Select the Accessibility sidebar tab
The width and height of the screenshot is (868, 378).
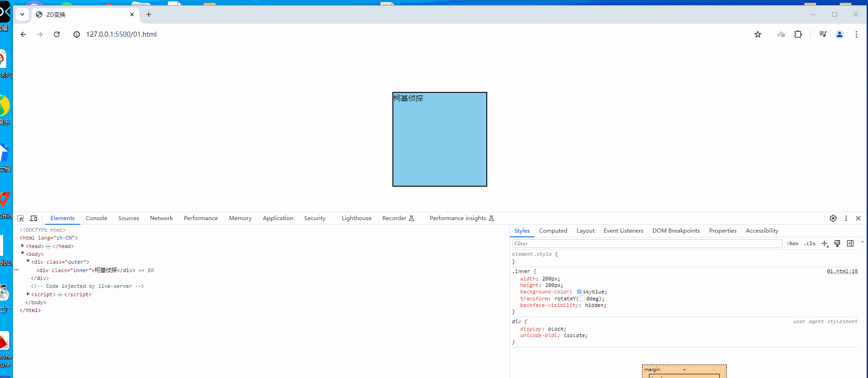pos(762,231)
